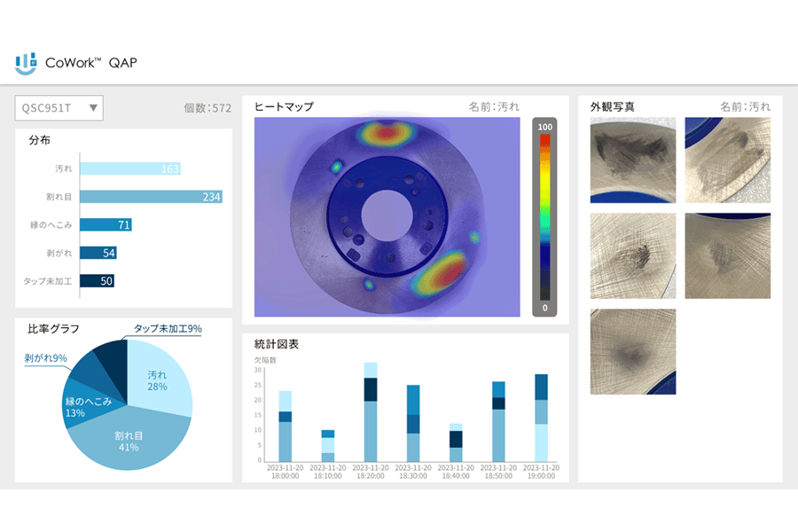This screenshot has width=798, height=532.
Task: Open the top-left 外観写真 photo thumbnail
Action: [x=633, y=160]
